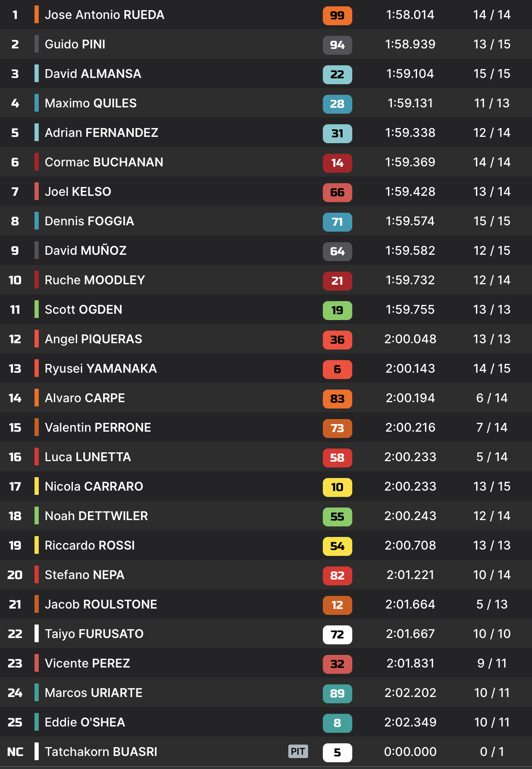
Task: Click the 2:00.708 lap time
Action: 410,545
